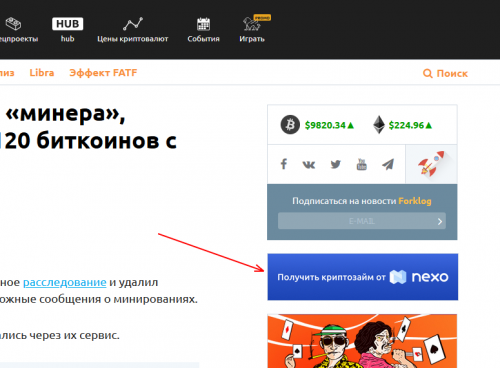This screenshot has height=368, width=500.
Task: Open the Спецпроекты brick icon
Action: coord(13,24)
